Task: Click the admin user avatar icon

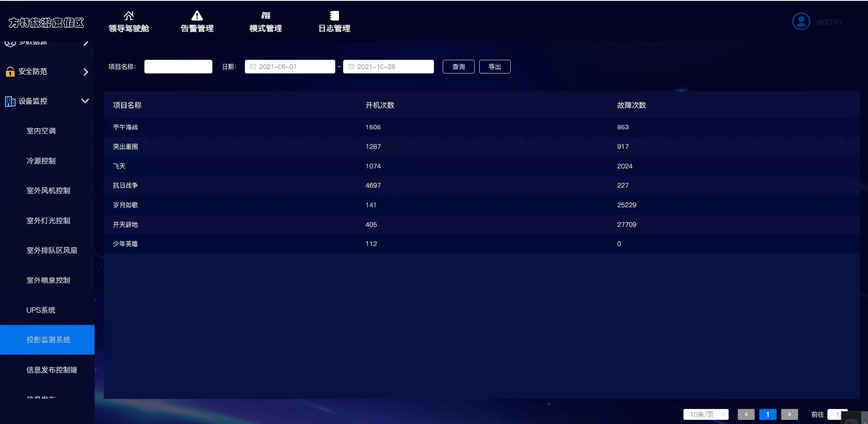Action: pos(801,21)
